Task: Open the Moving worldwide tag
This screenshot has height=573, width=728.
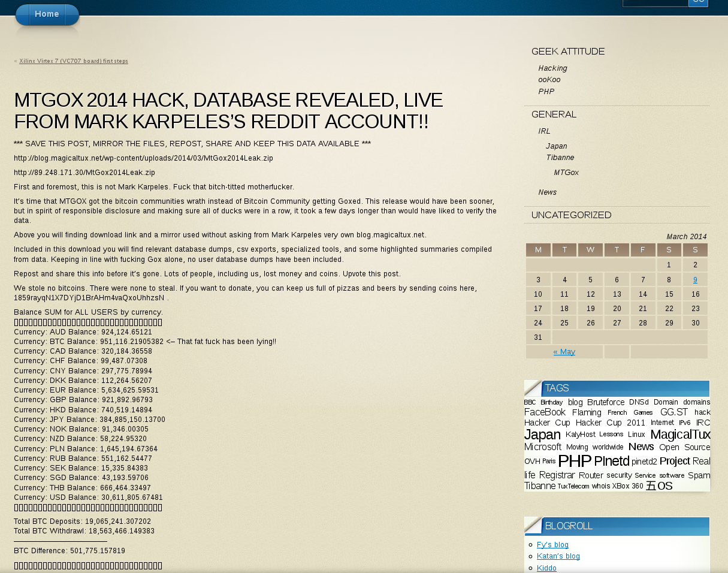Action: (x=594, y=447)
